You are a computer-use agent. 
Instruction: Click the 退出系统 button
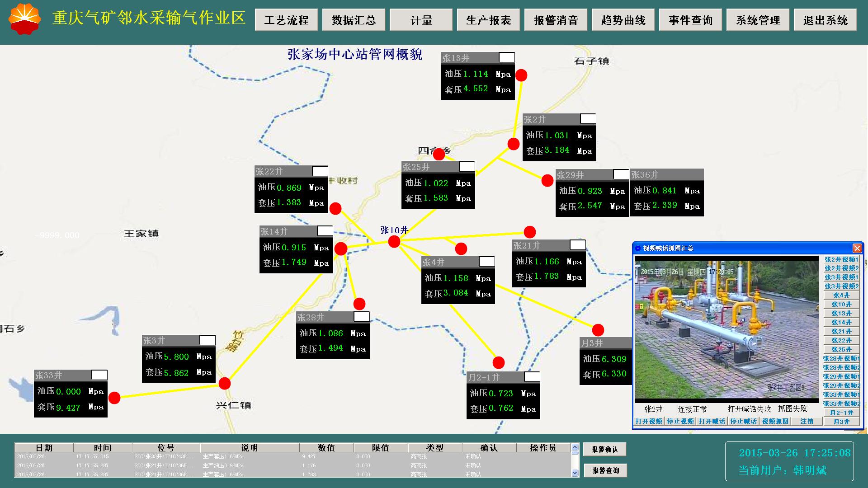[x=825, y=20]
